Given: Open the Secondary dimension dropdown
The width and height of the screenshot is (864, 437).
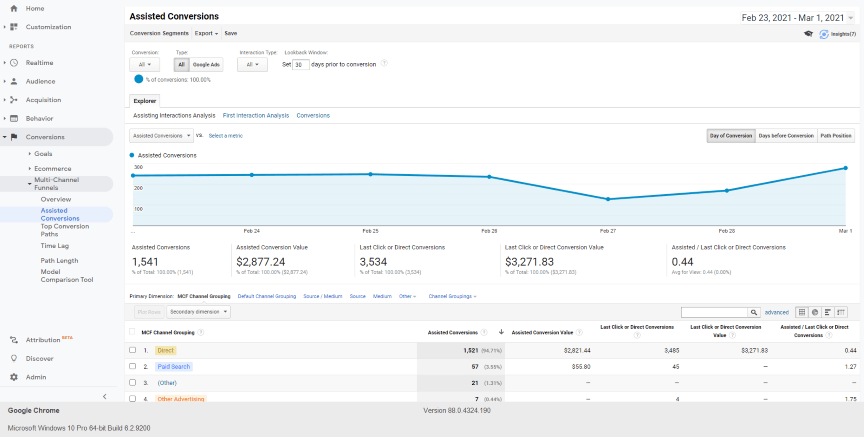Looking at the screenshot, I should pyautogui.click(x=198, y=312).
